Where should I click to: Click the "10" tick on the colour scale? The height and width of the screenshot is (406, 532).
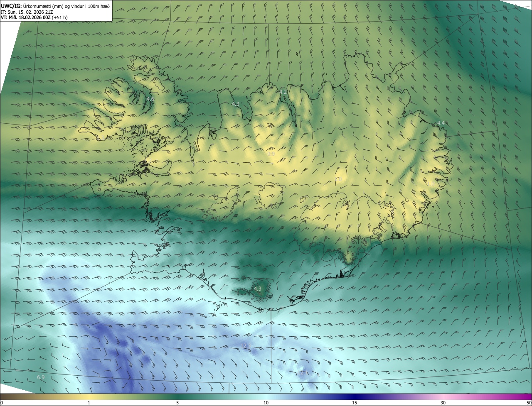tap(266, 403)
